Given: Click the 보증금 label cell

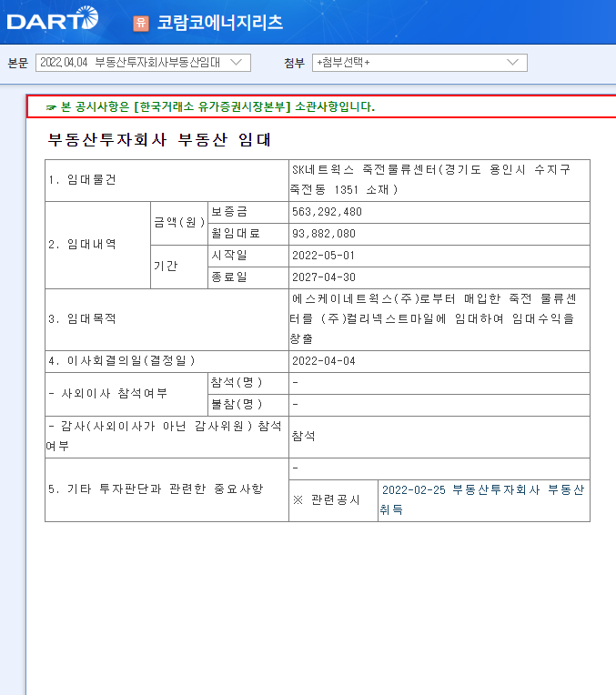Looking at the screenshot, I should [248, 212].
